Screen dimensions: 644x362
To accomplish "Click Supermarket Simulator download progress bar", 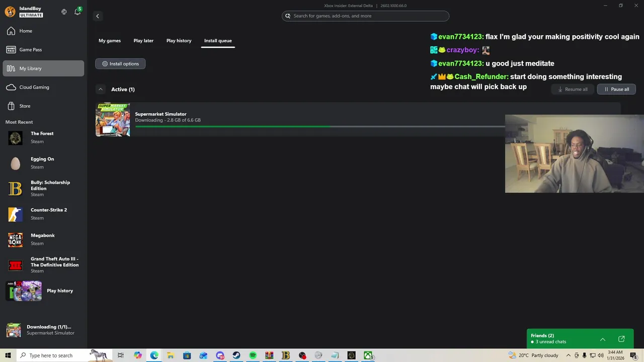I will [320, 127].
